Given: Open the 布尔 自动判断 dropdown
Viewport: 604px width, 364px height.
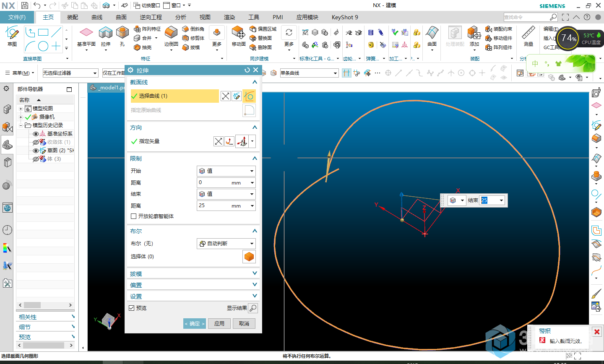Looking at the screenshot, I should click(x=226, y=244).
